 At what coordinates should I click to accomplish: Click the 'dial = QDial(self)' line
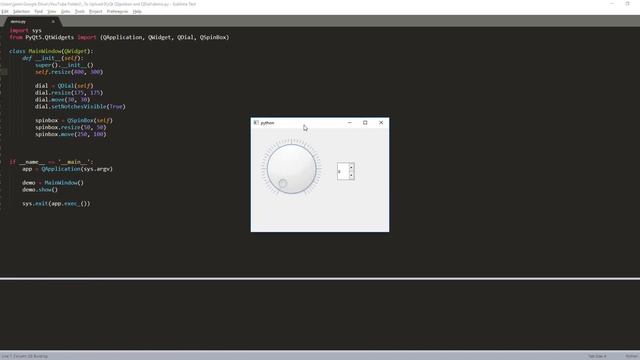pos(64,86)
